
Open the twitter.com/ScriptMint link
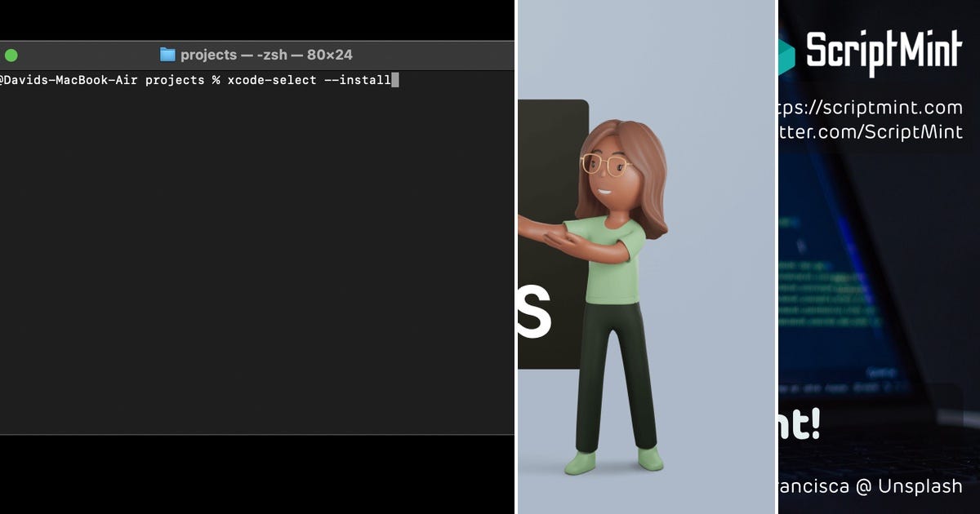point(871,131)
